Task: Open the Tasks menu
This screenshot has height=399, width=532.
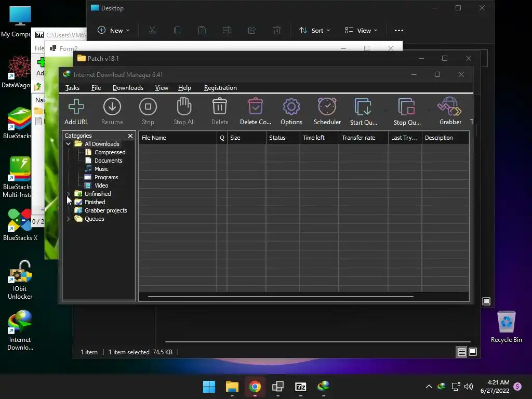Action: coord(72,88)
